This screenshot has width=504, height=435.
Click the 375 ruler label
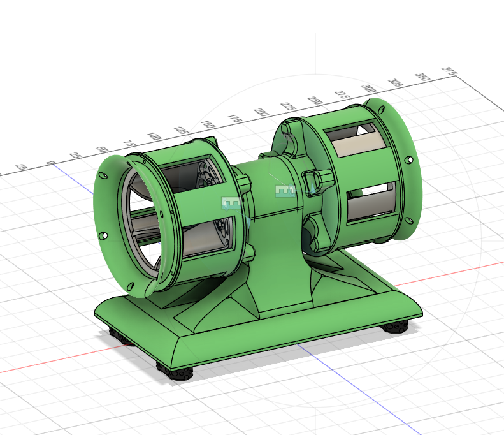(x=449, y=71)
